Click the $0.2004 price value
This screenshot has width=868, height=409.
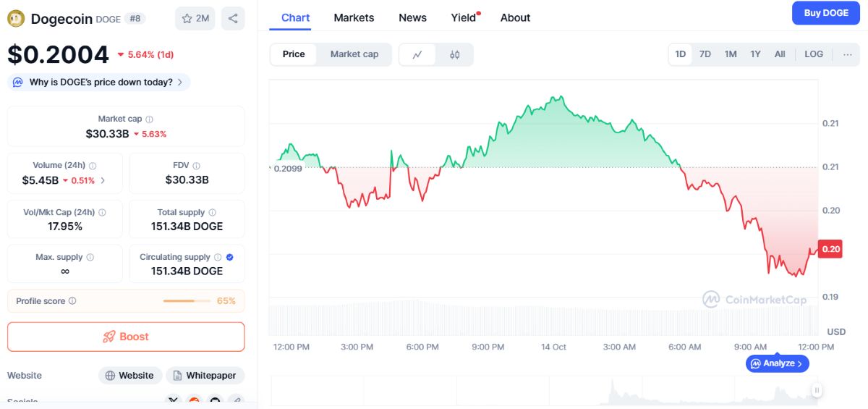[58, 55]
